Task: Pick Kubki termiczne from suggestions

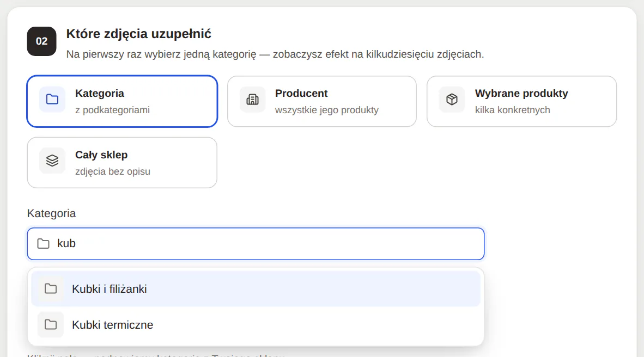Action: pyautogui.click(x=256, y=324)
